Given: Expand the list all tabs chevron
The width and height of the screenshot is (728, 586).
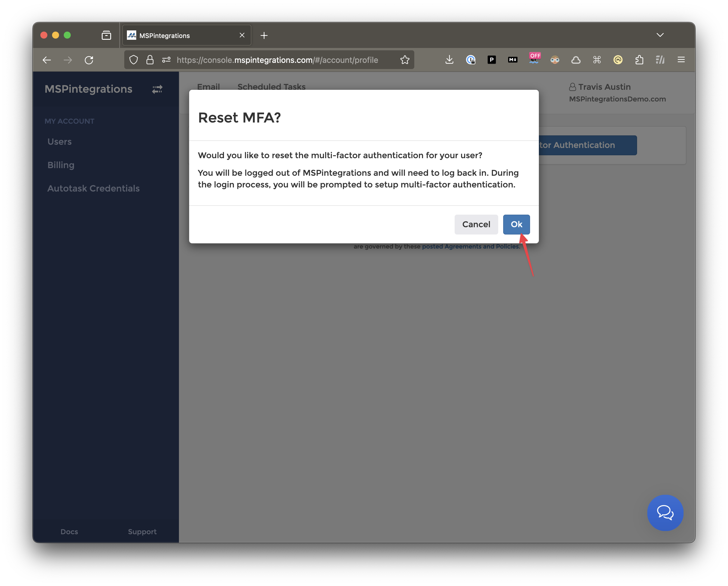Looking at the screenshot, I should click(x=660, y=35).
